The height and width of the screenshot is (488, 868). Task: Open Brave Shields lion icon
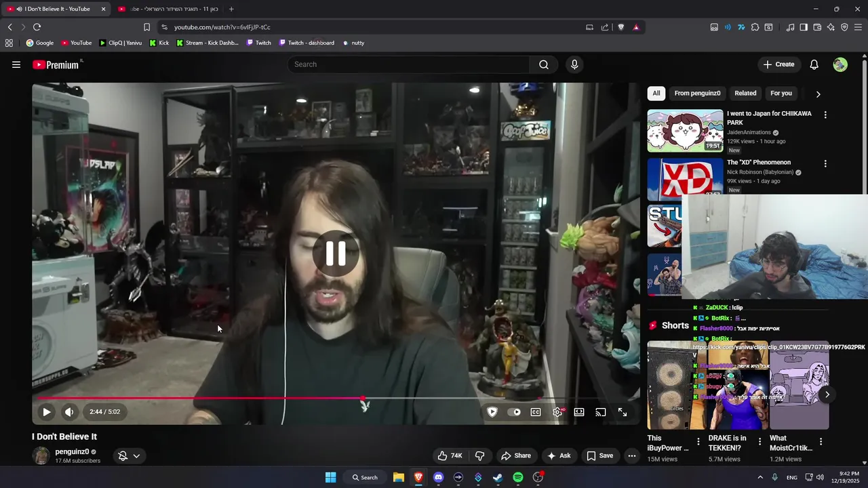620,27
